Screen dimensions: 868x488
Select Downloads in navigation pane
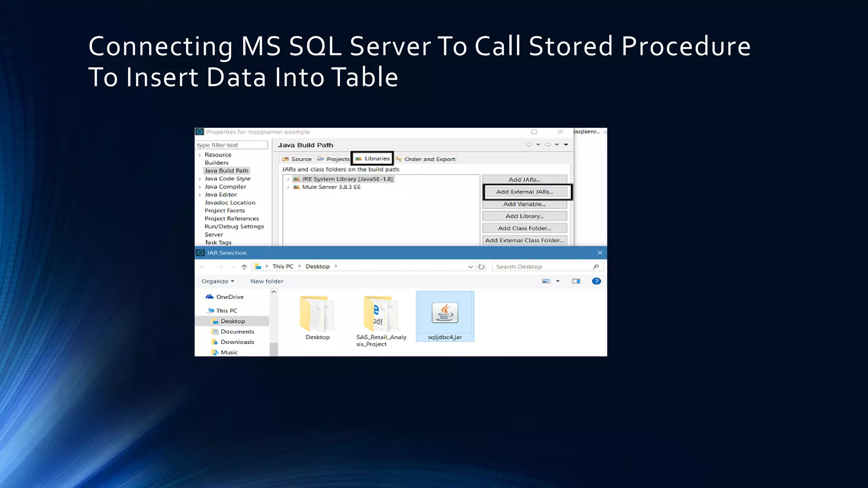[233, 342]
